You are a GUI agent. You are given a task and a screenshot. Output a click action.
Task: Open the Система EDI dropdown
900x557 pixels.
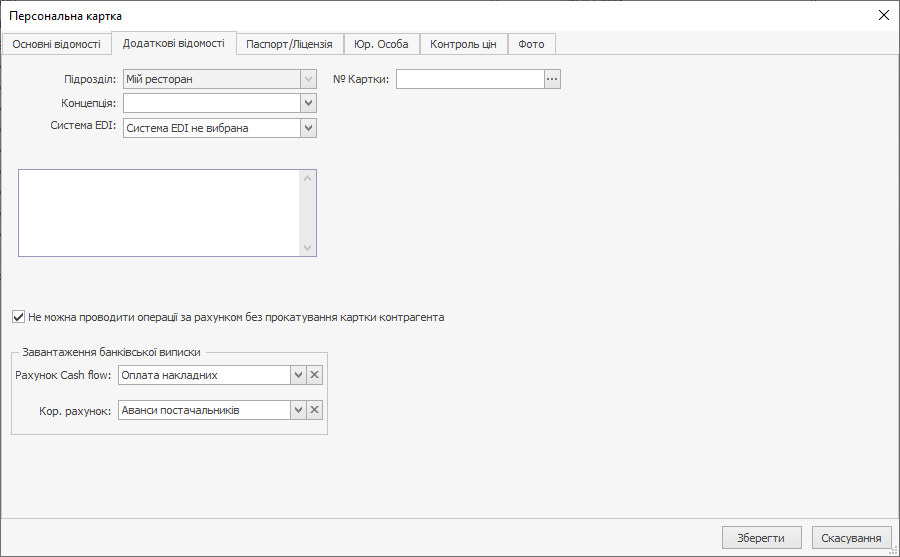308,128
